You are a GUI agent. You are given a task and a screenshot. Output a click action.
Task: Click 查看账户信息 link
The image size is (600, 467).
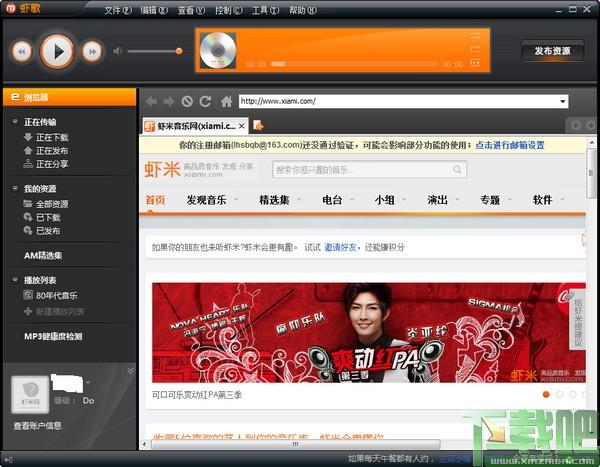(38, 426)
